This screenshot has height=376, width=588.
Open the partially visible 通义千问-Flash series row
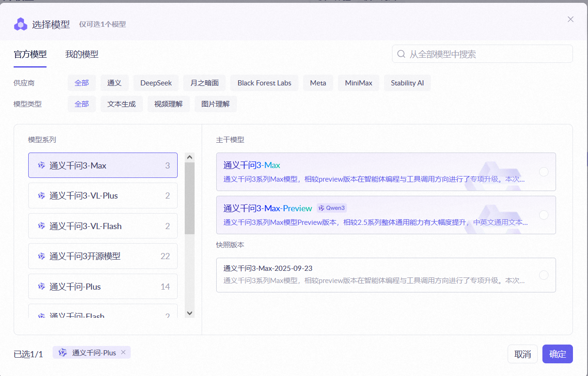103,311
